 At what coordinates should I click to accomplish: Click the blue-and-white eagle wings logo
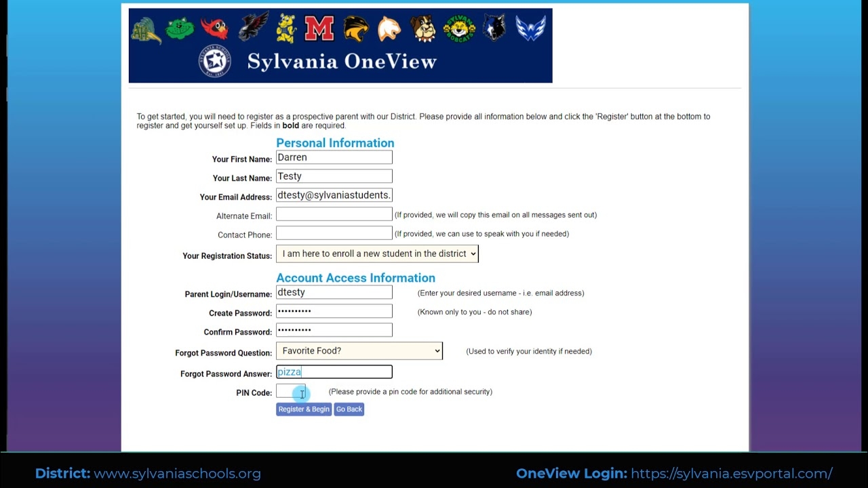530,28
